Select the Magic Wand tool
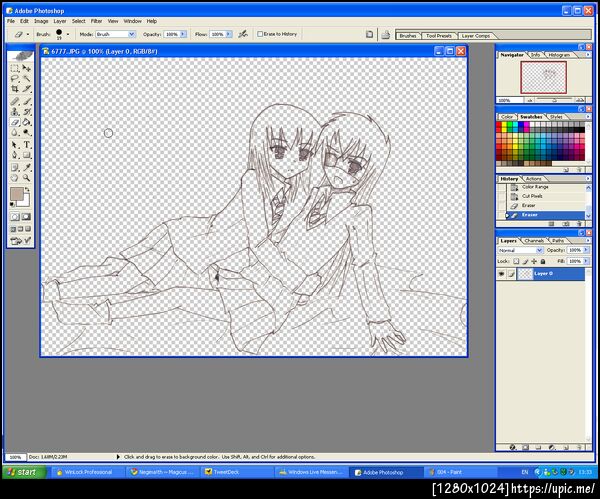Image resolution: width=600 pixels, height=499 pixels. pos(26,79)
